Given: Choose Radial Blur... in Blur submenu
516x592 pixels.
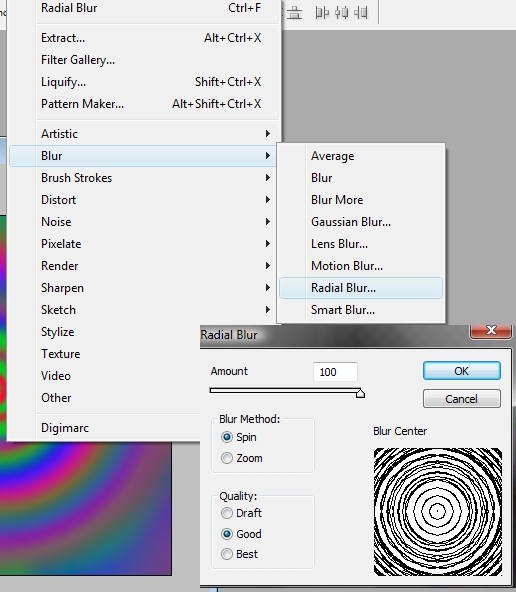Looking at the screenshot, I should (x=361, y=288).
